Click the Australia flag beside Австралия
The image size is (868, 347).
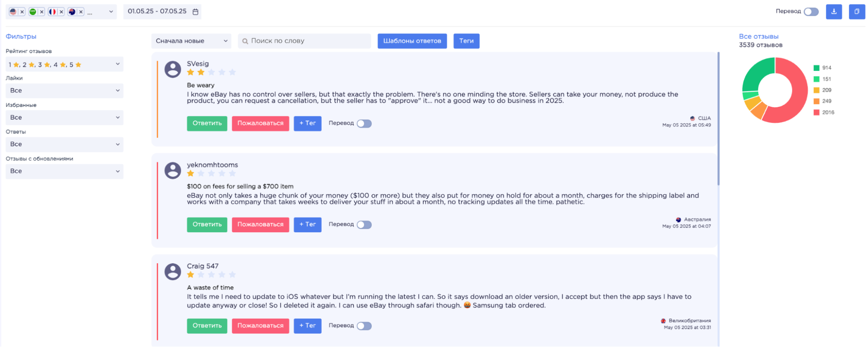679,220
